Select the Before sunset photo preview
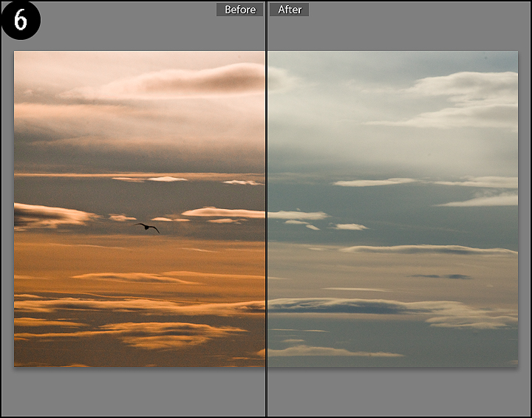The width and height of the screenshot is (532, 418). [x=140, y=209]
